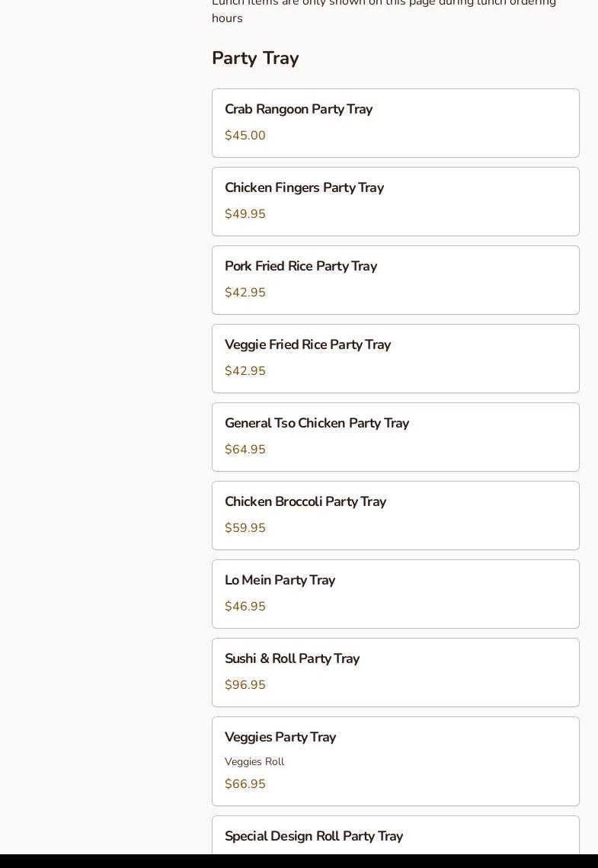The height and width of the screenshot is (868, 598).
Task: Open the Crab Rangoon Party Tray item
Action: point(299,110)
